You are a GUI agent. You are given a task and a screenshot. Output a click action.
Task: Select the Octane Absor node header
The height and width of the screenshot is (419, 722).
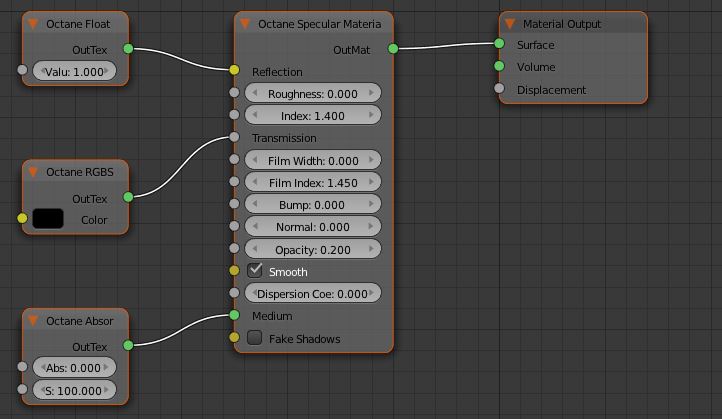tap(76, 320)
